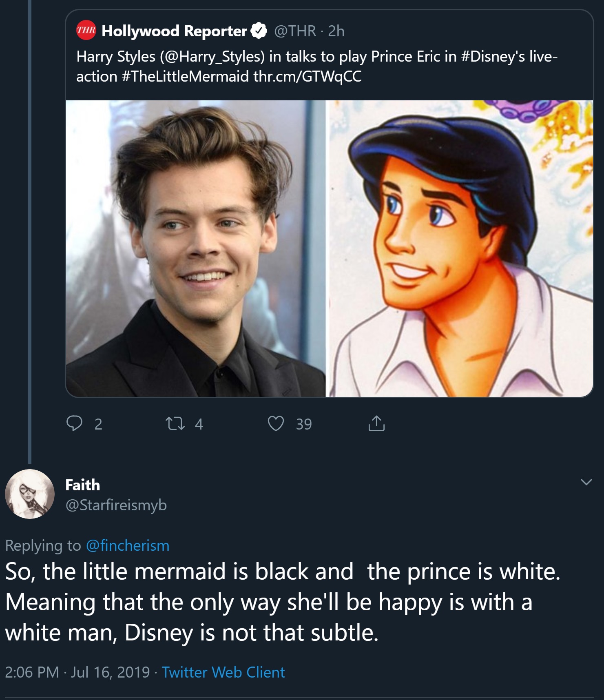Click the Faith display name

(82, 485)
